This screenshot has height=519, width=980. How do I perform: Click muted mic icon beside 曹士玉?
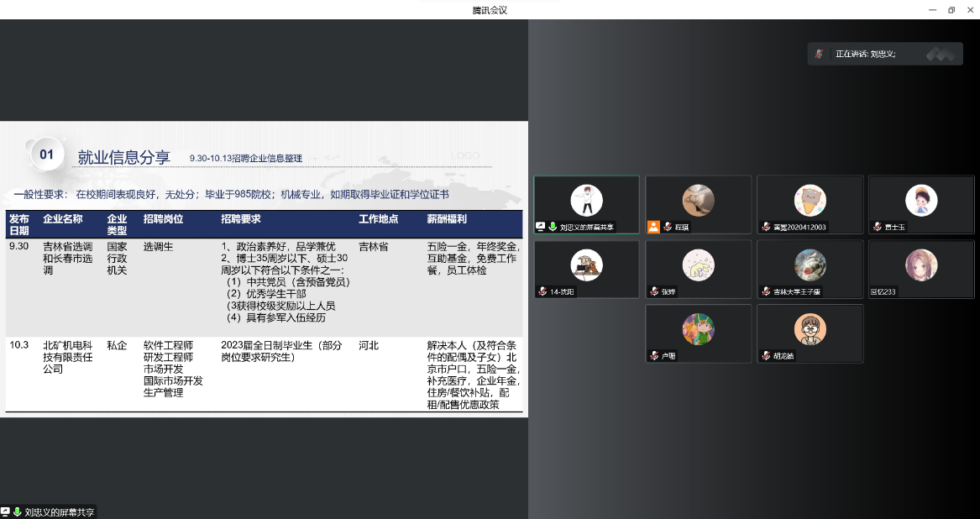tap(878, 227)
